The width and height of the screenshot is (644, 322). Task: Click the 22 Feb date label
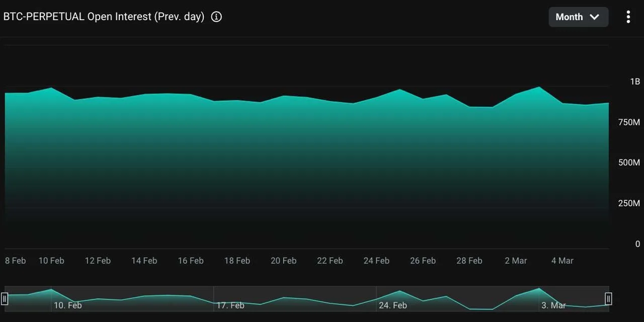point(330,261)
